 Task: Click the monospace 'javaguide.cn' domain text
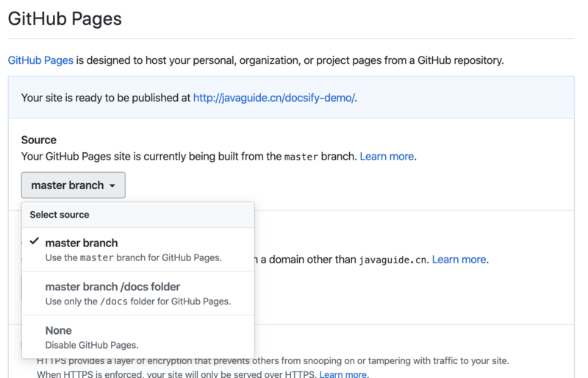(392, 260)
